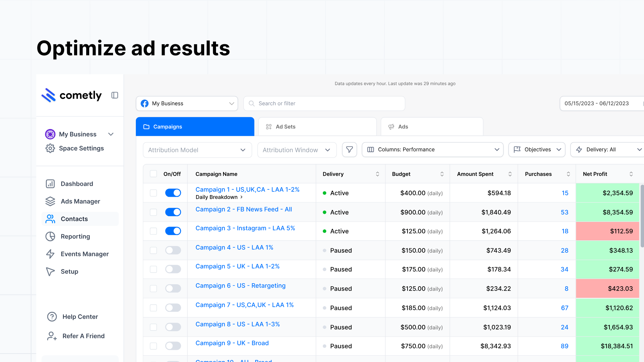Open Campaign 2 - FB News Feed link
Screen dimensions: 644x362
244,209
